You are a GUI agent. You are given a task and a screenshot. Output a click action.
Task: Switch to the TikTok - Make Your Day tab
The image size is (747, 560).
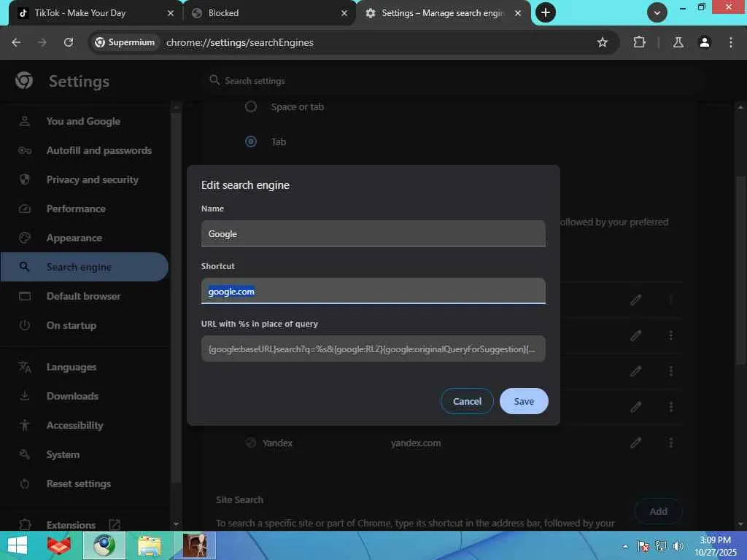click(92, 13)
